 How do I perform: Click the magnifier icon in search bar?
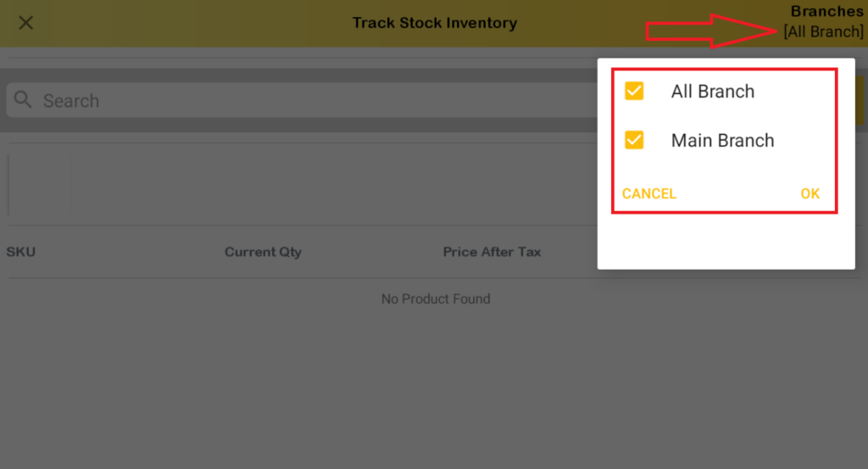(24, 100)
